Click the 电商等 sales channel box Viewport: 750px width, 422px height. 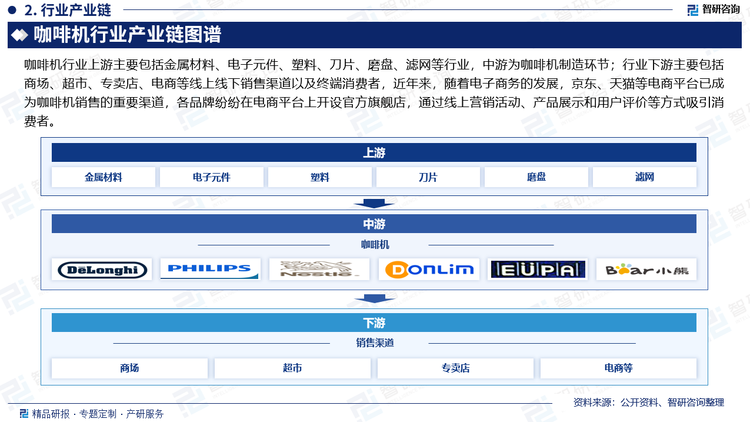point(618,368)
